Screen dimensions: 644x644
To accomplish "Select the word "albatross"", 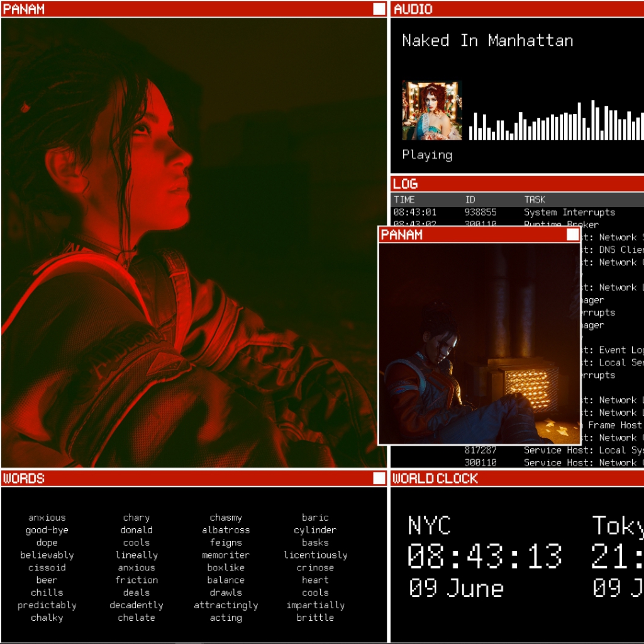I will tap(226, 530).
